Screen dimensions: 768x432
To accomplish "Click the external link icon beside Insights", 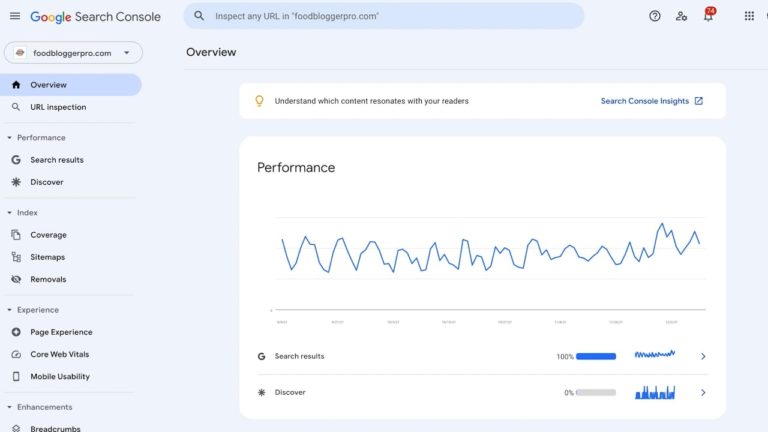I will 699,101.
